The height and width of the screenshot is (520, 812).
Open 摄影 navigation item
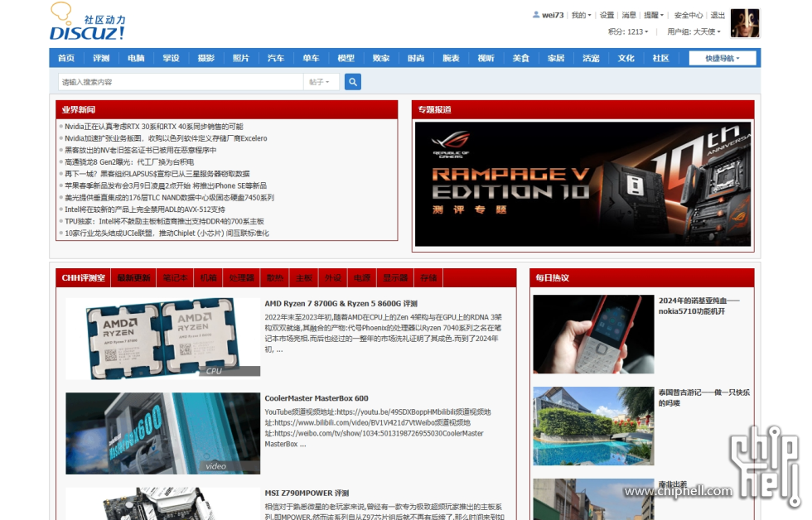pos(206,59)
